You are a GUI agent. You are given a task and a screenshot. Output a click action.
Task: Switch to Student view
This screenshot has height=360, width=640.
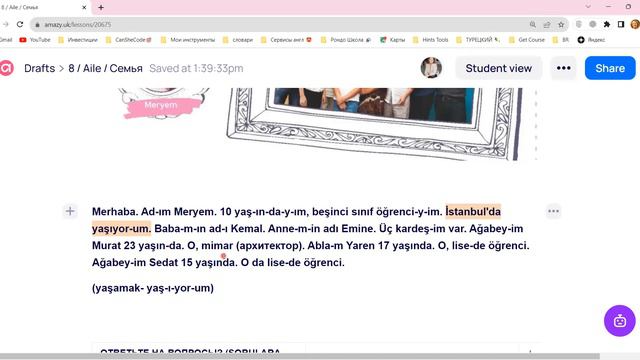point(499,68)
